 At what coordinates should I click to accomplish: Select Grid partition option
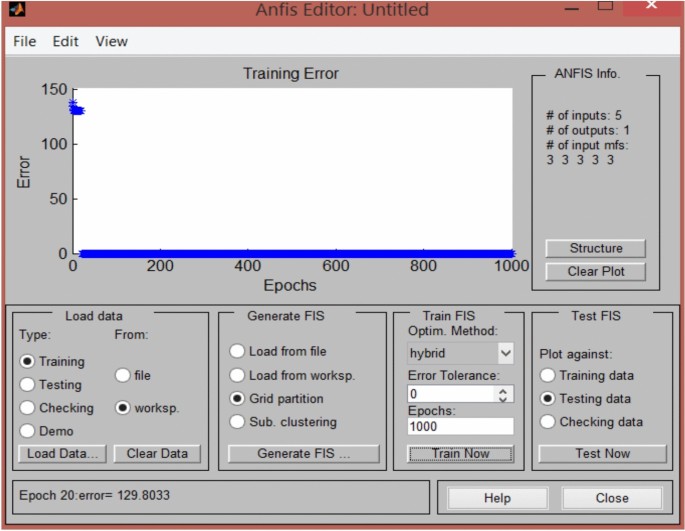(x=237, y=399)
